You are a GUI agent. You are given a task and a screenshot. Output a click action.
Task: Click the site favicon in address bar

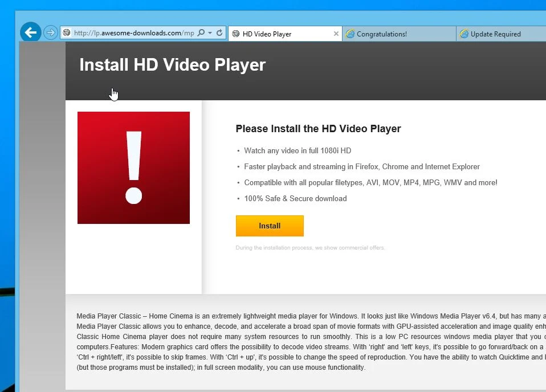click(x=67, y=32)
